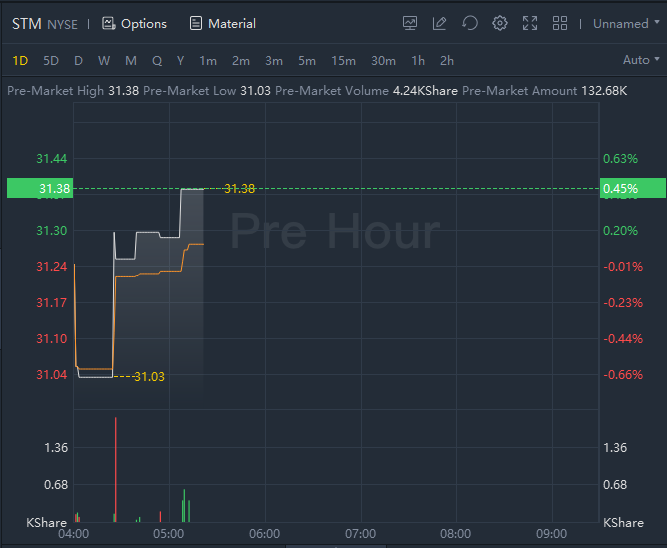The width and height of the screenshot is (667, 548).
Task: Switch to the 2m interval
Action: click(x=241, y=61)
